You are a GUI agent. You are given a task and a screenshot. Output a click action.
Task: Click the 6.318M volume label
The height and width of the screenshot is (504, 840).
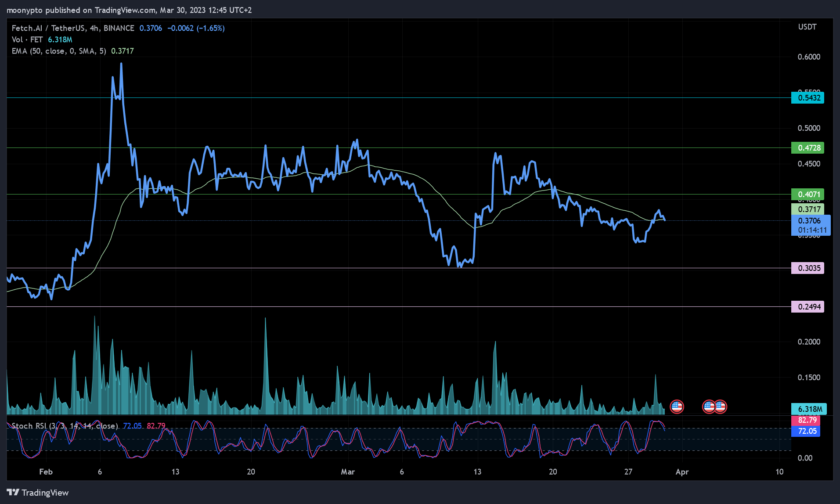pyautogui.click(x=809, y=409)
